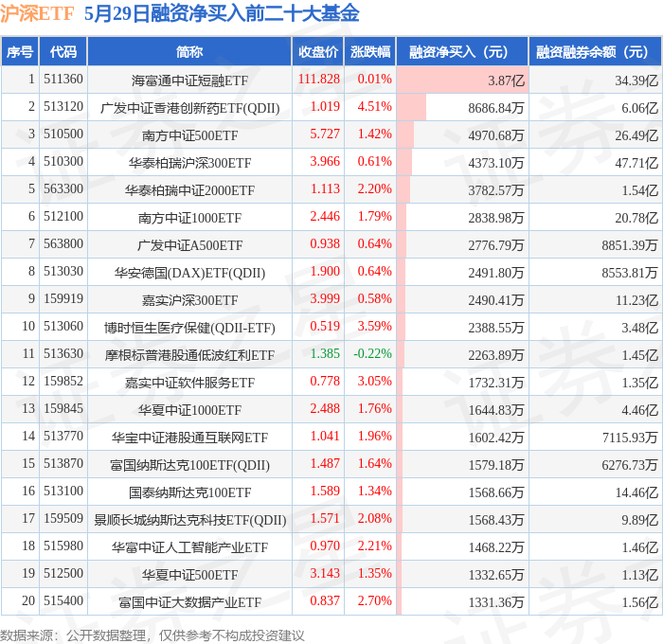Select fund code 159852
This screenshot has width=663, height=644.
(x=63, y=381)
